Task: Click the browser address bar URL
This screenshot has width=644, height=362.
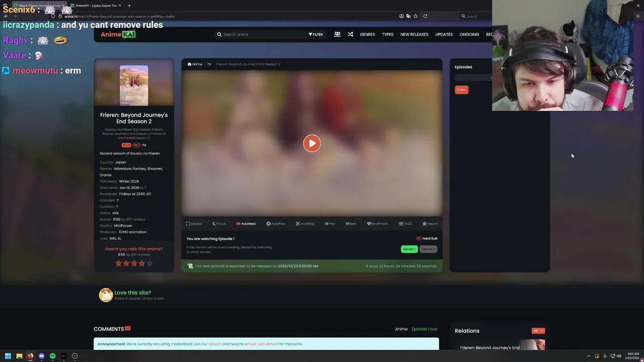Action: point(120,16)
